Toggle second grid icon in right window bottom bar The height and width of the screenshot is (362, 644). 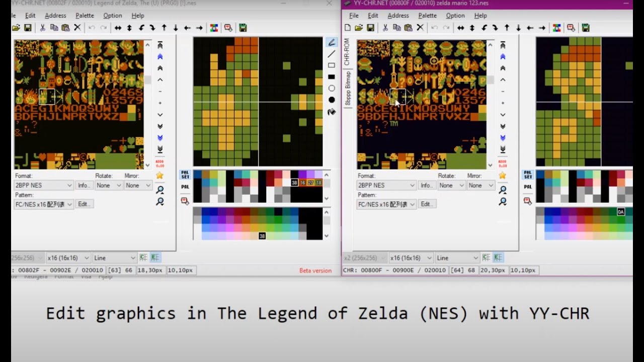pyautogui.click(x=498, y=257)
